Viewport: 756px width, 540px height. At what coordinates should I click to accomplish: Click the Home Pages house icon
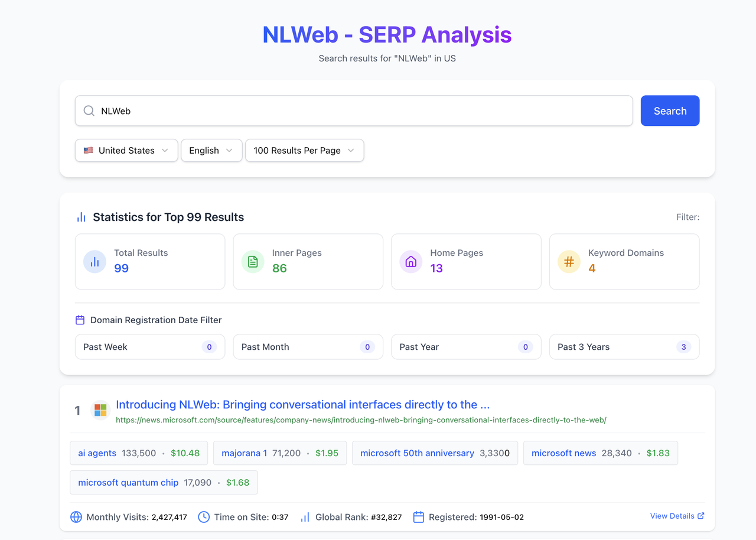(410, 262)
